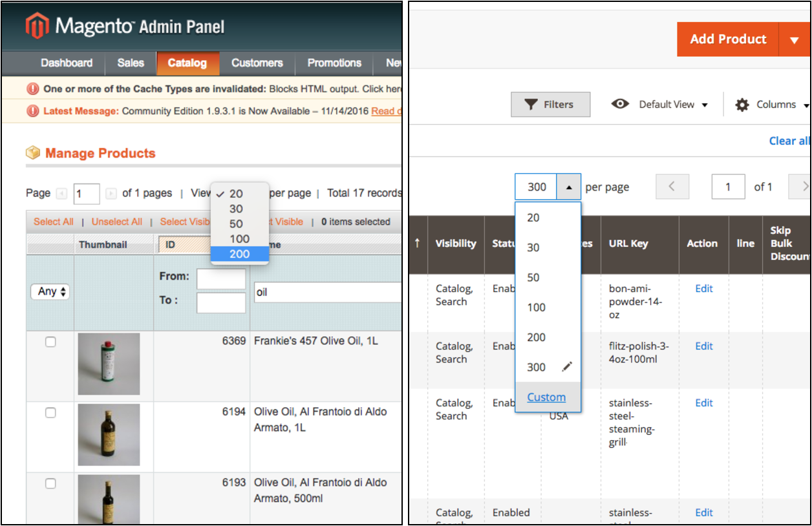Click the left chevron previous page button
Screen dimensions: 812x526
pyautogui.click(x=672, y=187)
